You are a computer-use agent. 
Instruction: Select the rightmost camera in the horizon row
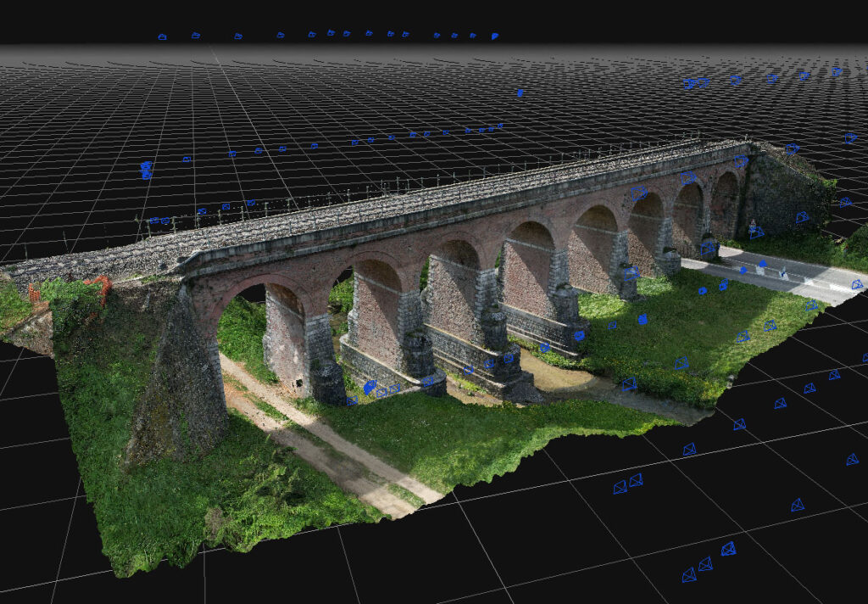pos(494,36)
